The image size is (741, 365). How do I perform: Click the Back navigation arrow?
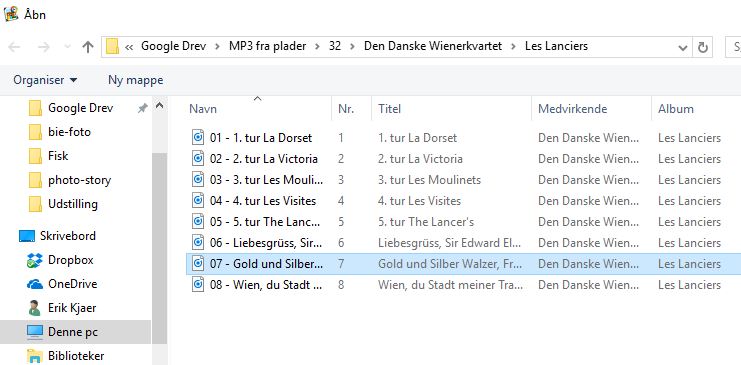[x=14, y=47]
